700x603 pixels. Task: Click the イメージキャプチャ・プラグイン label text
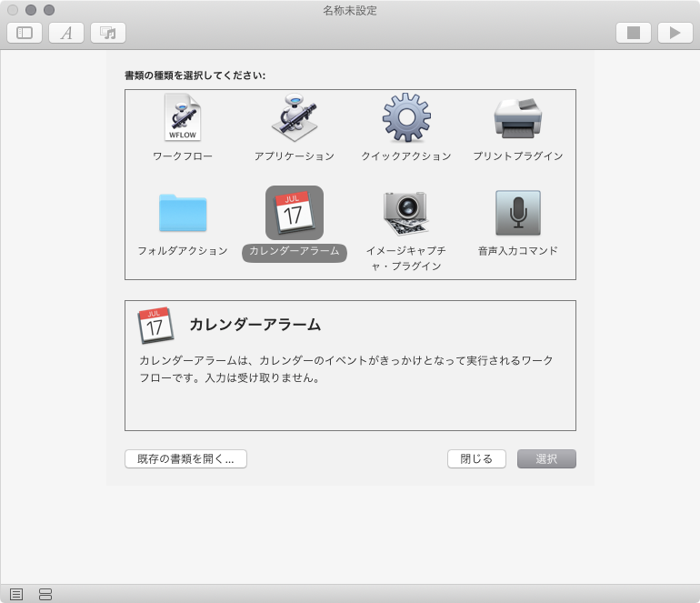point(406,258)
